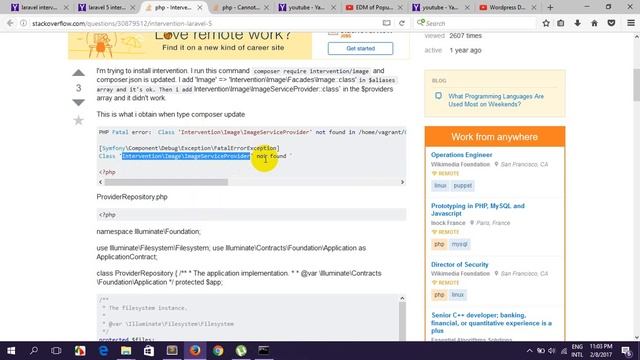The image size is (640, 360).
Task: Switch to the 'EDM of Popu...' YouTube tab
Action: pos(373,7)
